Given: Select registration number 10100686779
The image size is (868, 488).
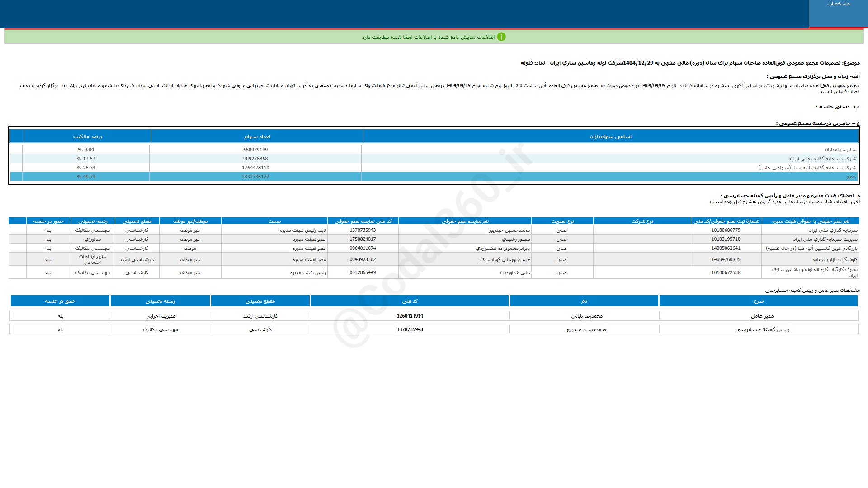Looking at the screenshot, I should 726,230.
